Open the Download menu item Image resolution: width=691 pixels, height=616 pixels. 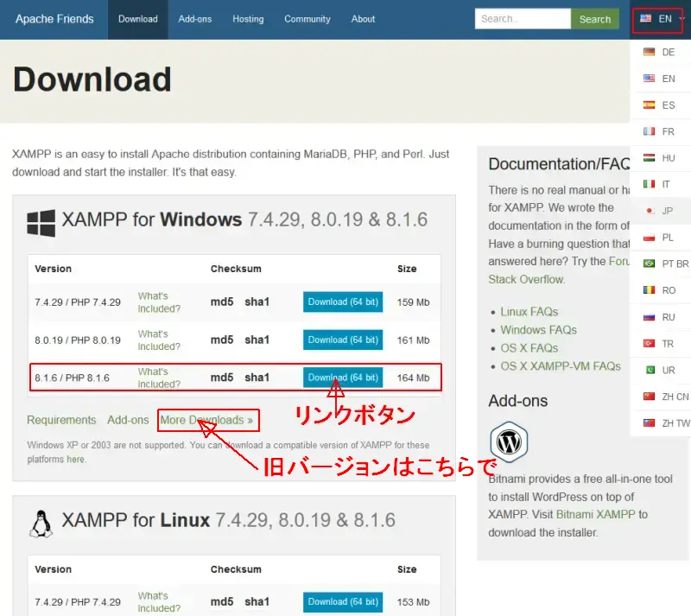click(138, 19)
